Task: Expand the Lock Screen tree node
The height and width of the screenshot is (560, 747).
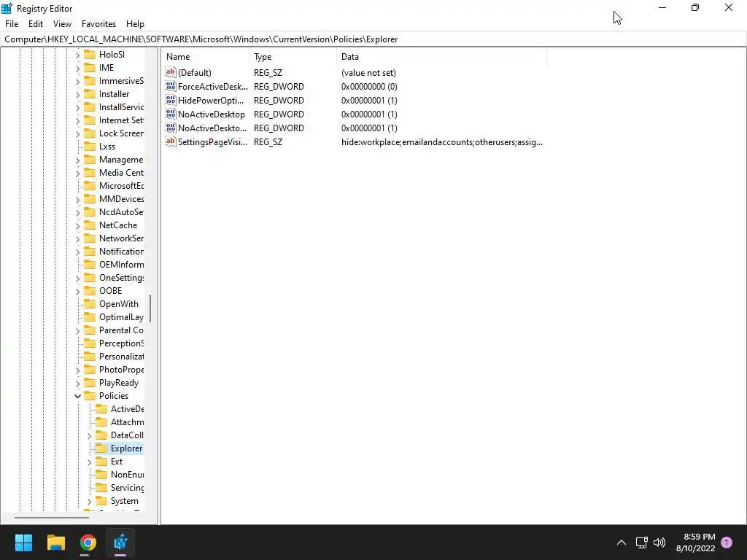Action: click(x=77, y=134)
